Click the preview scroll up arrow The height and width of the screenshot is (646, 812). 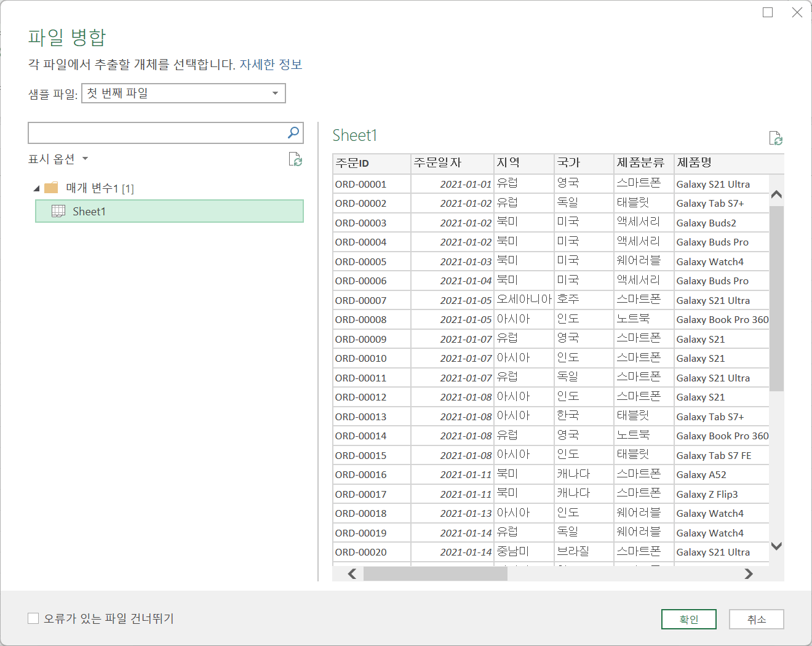click(776, 194)
